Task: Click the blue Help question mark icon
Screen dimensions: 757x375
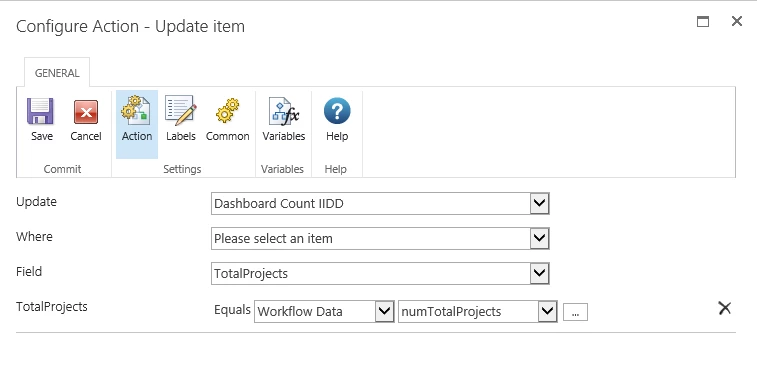Action: pyautogui.click(x=337, y=111)
